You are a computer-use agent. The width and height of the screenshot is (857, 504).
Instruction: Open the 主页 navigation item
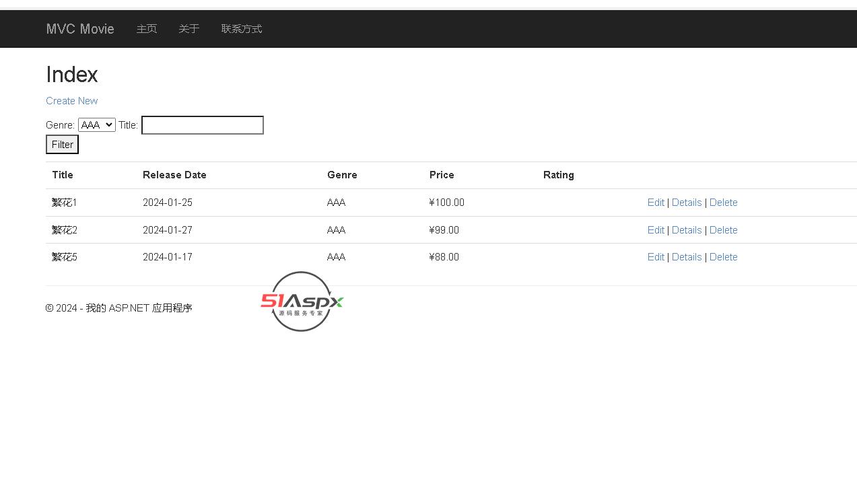[x=147, y=29]
